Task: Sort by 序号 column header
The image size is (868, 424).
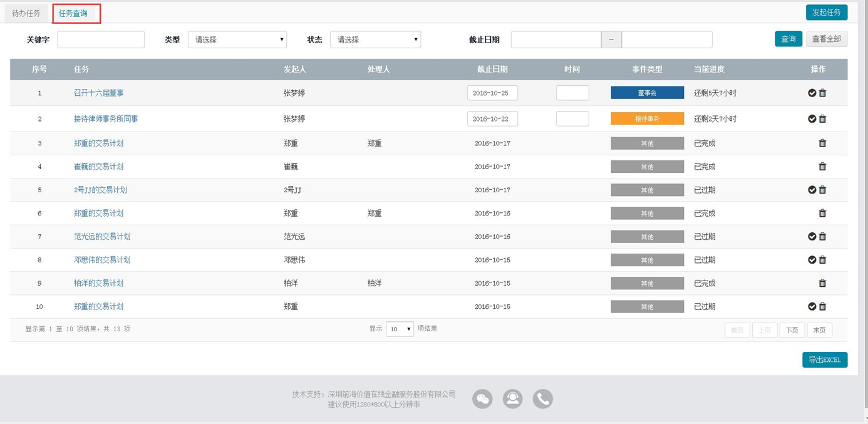Action: pyautogui.click(x=39, y=69)
